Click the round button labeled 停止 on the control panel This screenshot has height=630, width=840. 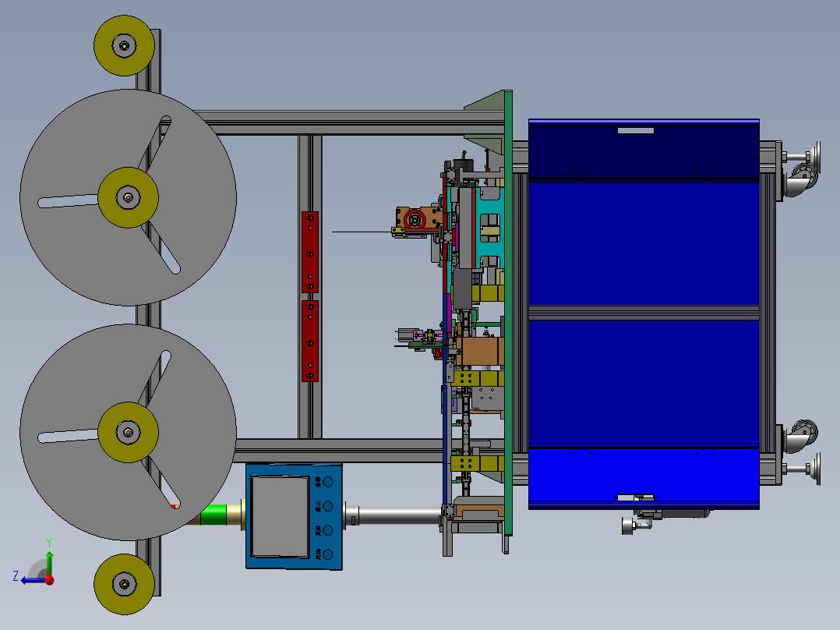point(328,506)
